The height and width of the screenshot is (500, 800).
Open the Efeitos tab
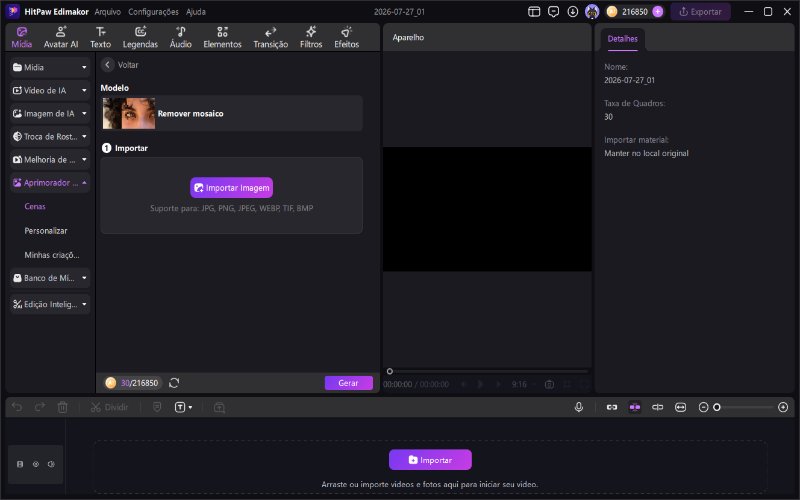click(346, 37)
